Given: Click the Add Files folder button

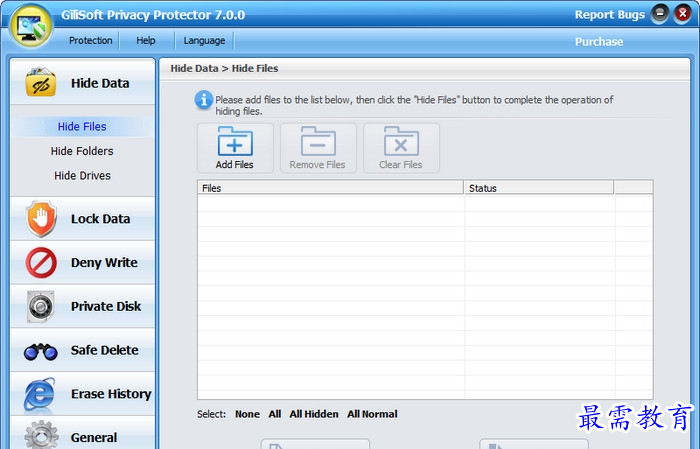Looking at the screenshot, I should (235, 148).
